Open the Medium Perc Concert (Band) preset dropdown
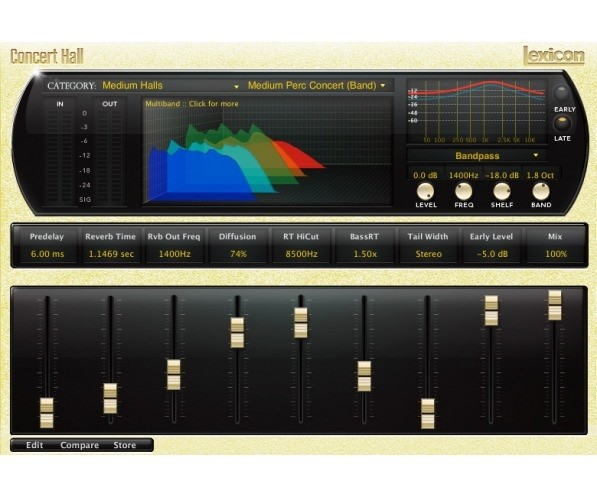 (317, 86)
